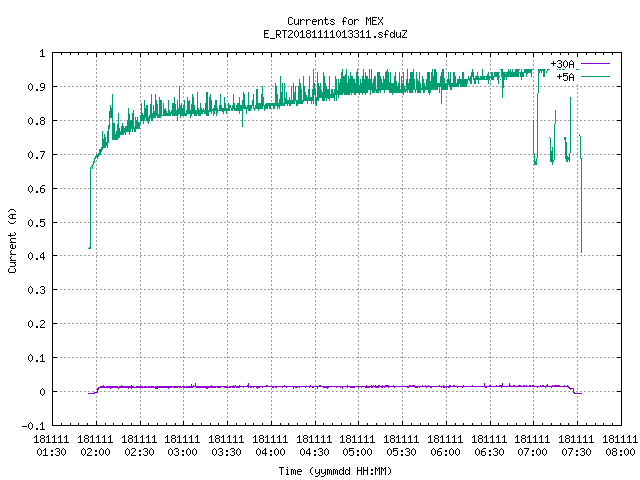Click the chart title 'Currents for MEX'
Viewport: 640px width, 480px height.
(x=335, y=21)
